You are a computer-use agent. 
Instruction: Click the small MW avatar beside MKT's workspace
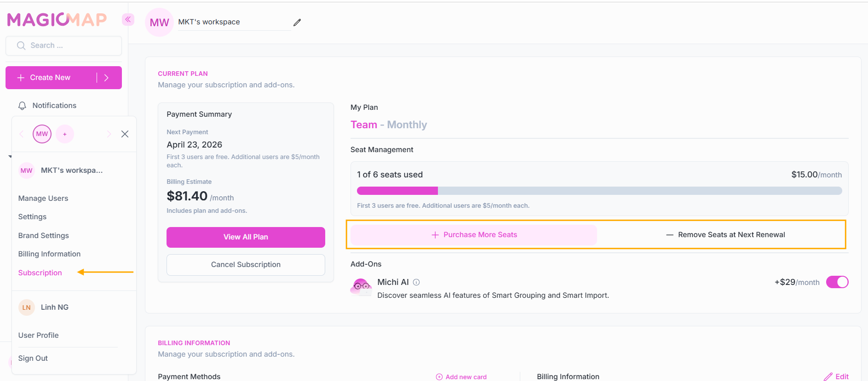26,171
